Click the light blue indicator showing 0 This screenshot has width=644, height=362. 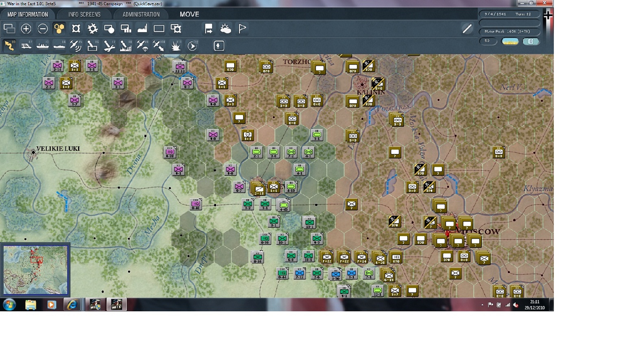(x=531, y=41)
